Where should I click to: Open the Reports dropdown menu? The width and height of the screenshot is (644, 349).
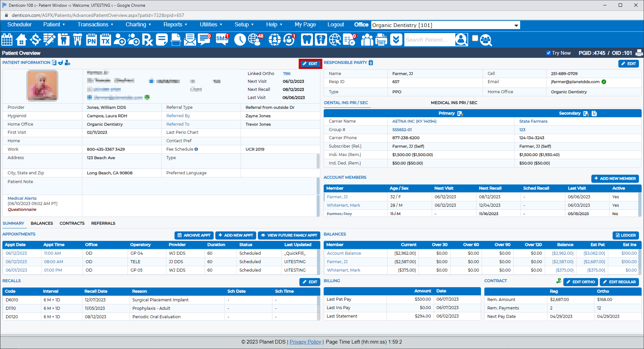click(175, 25)
